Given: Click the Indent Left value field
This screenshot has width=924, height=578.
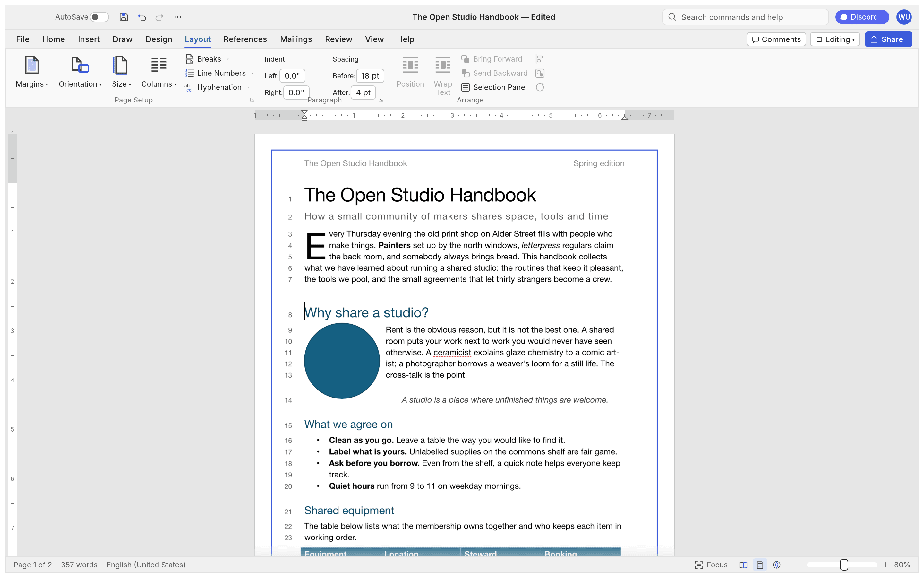Looking at the screenshot, I should pos(293,76).
